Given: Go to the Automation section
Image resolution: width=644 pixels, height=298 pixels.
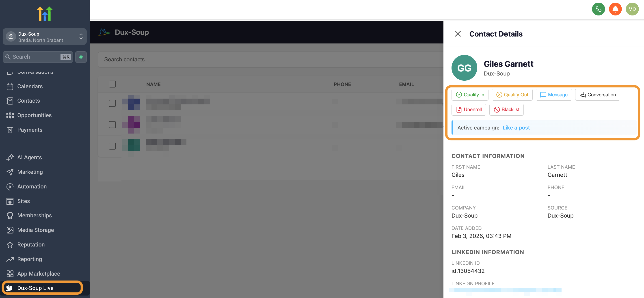Looking at the screenshot, I should point(32,186).
